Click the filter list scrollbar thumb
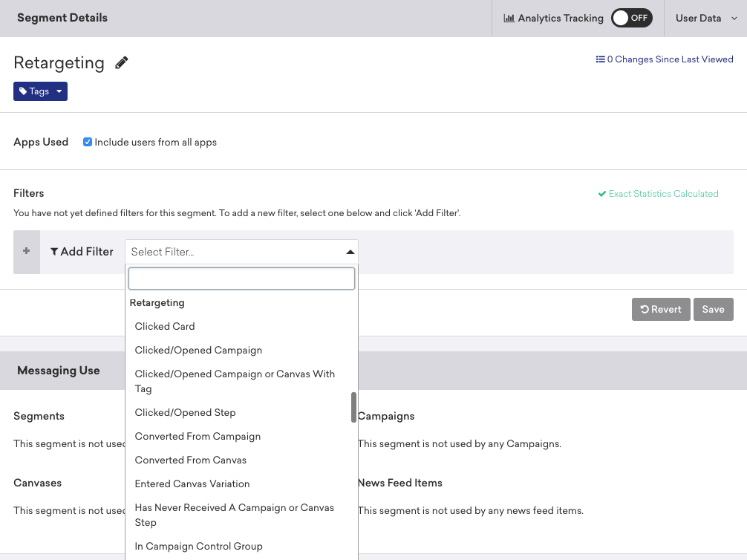This screenshot has width=747, height=560. pyautogui.click(x=353, y=407)
